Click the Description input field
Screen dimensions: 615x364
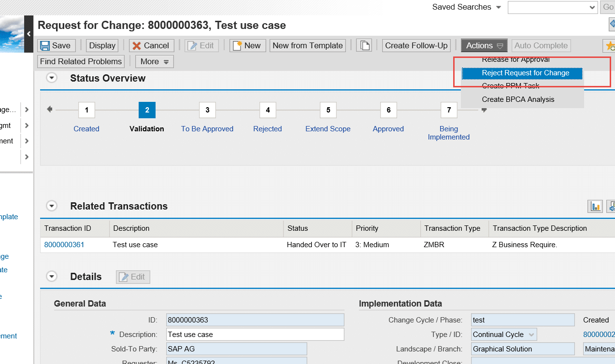point(255,334)
